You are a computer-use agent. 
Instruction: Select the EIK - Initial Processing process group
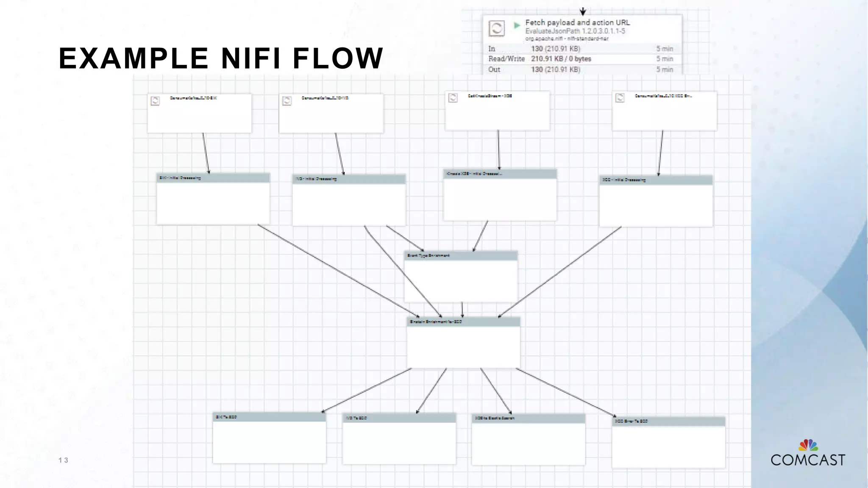click(213, 199)
